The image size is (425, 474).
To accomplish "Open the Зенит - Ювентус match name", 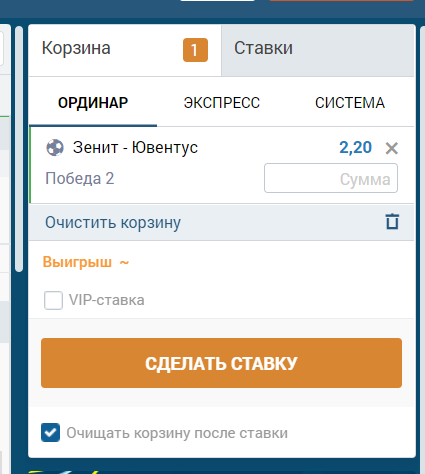I will (135, 147).
